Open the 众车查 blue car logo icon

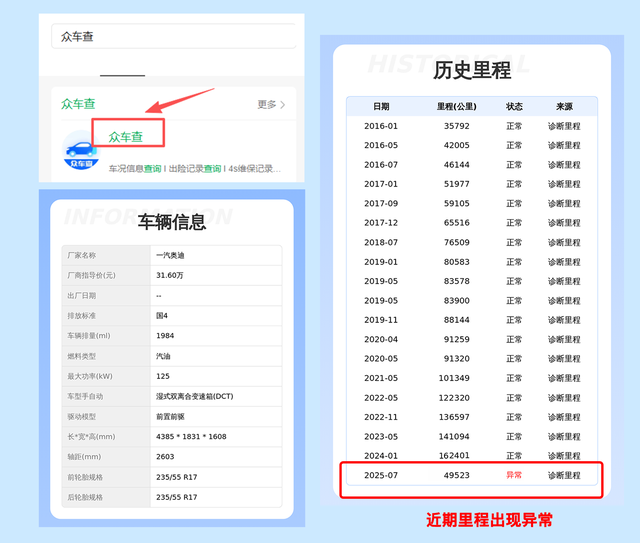81,150
